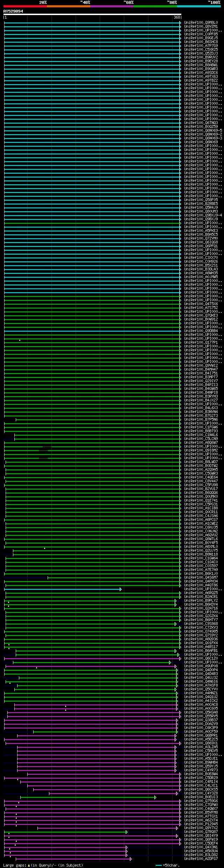Click the orange ~40% identity legend segment
This screenshot has height=868, width=224.
pyautogui.click(x=69, y=6)
